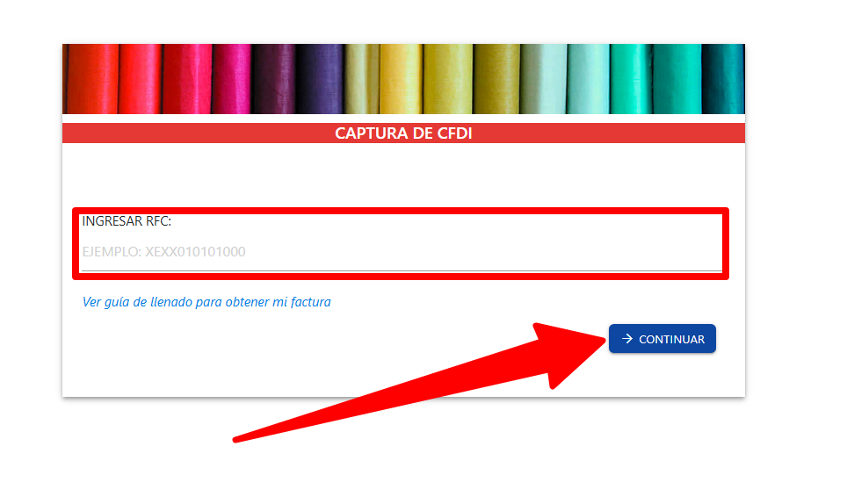The width and height of the screenshot is (847, 504).
Task: Click the underline of the RFC field
Action: tap(402, 270)
